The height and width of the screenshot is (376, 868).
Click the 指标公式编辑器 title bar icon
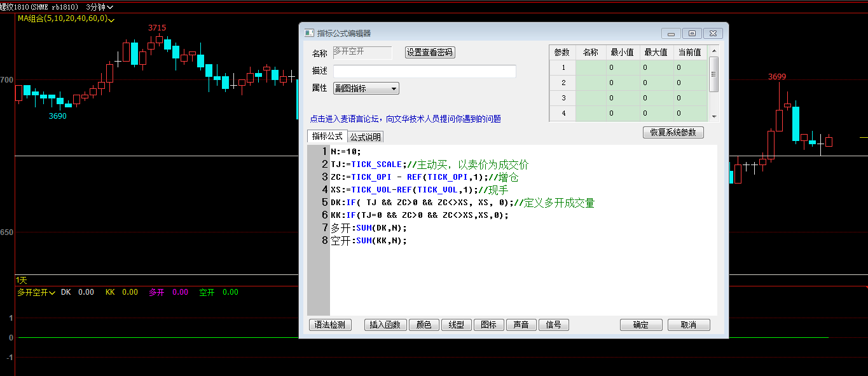point(308,33)
